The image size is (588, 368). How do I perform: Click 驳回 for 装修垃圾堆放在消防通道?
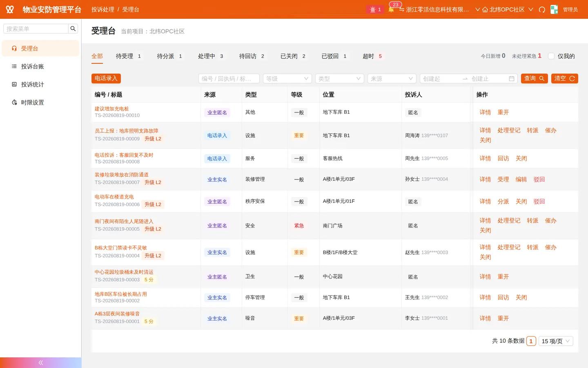pyautogui.click(x=539, y=179)
